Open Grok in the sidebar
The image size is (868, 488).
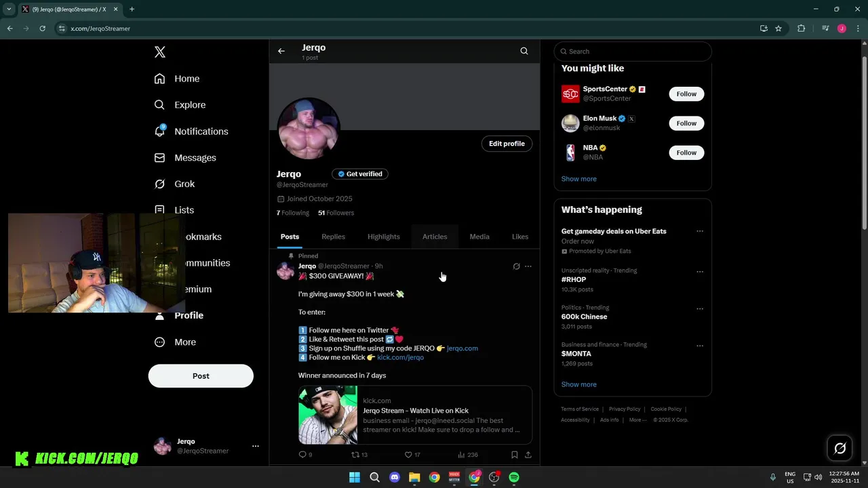tap(174, 184)
